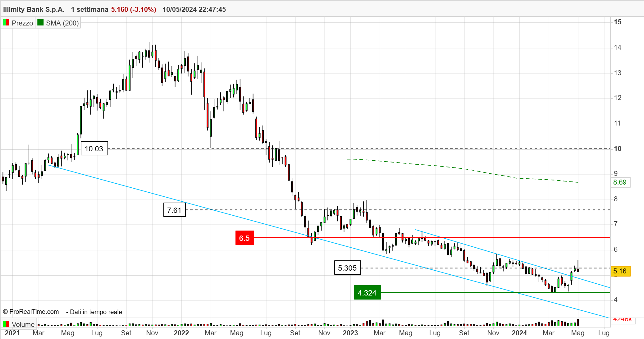This screenshot has height=339, width=644.
Task: Select the red 6.5 resistance label
Action: pos(245,238)
